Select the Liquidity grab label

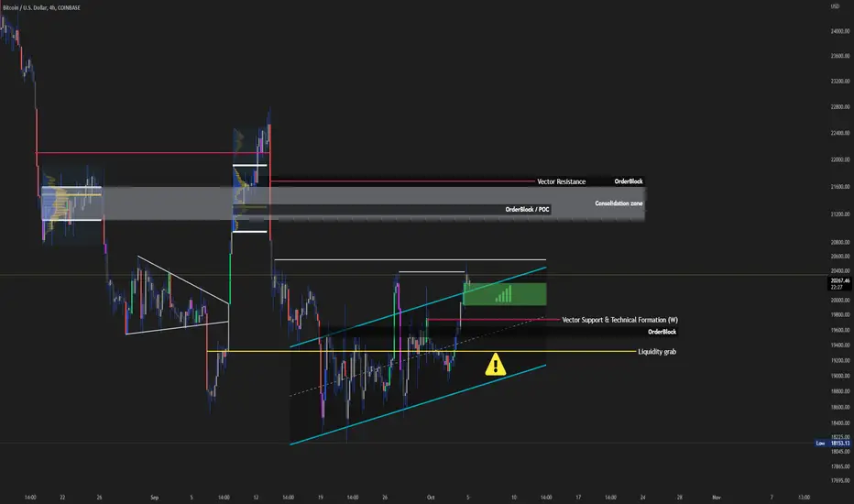(657, 352)
